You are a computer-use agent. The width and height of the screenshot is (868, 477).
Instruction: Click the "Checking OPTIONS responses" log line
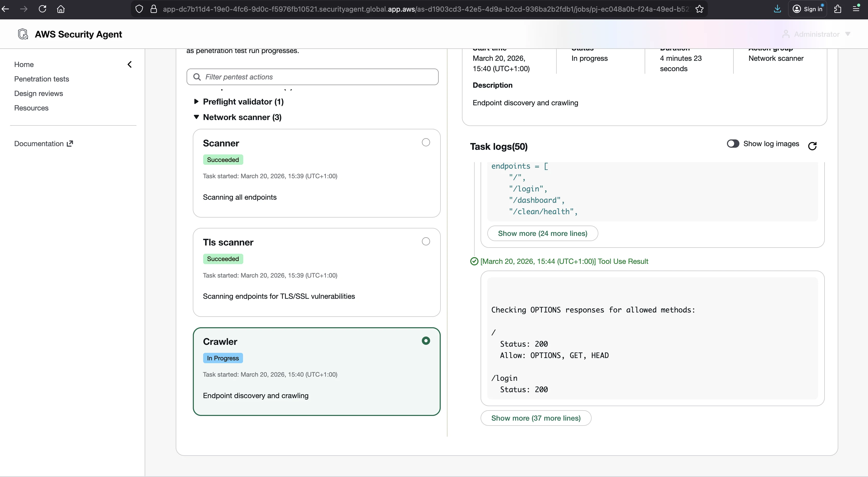pyautogui.click(x=593, y=310)
